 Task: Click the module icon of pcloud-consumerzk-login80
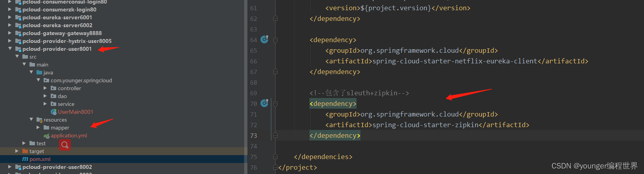(18, 9)
